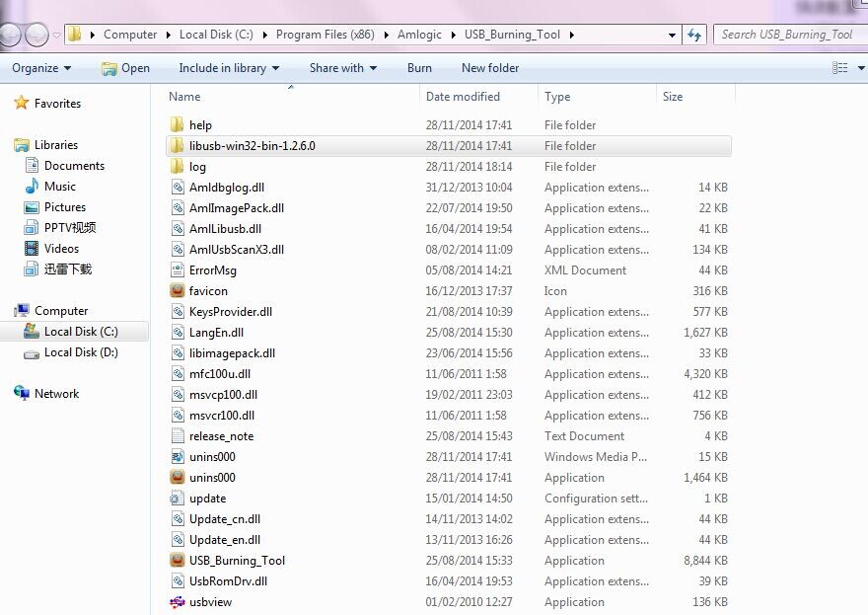Click the ErrorMsg XML document icon

point(178,270)
